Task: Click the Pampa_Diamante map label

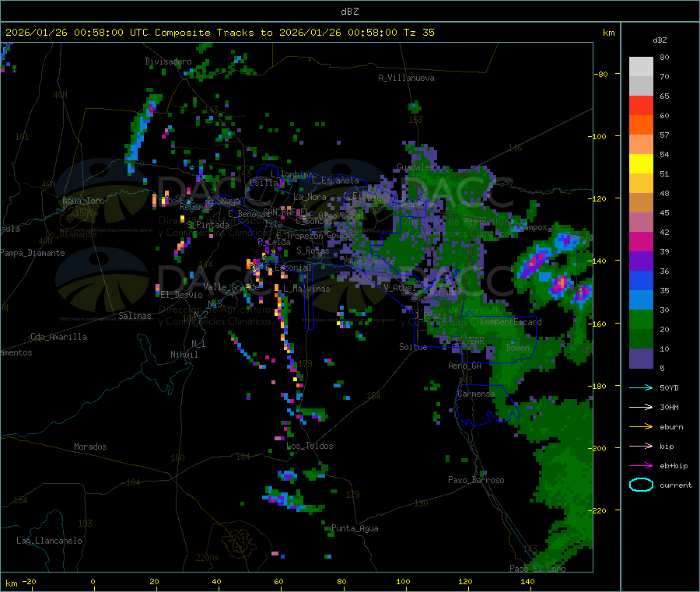Action: 32,253
